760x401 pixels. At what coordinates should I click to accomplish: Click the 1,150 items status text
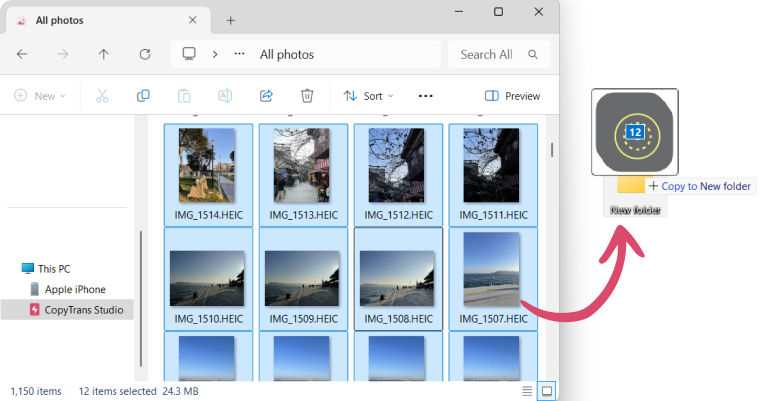pos(36,391)
